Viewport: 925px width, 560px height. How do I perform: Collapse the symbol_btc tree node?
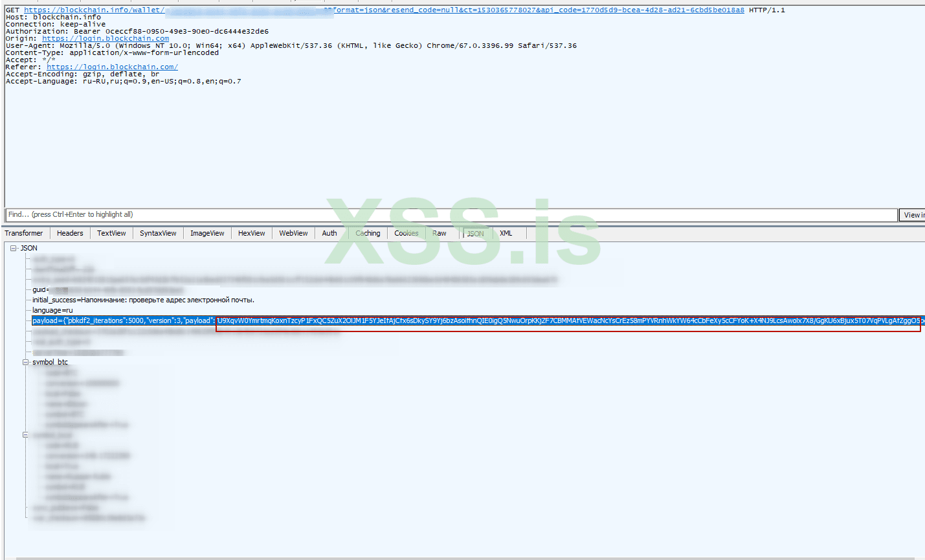coord(26,362)
